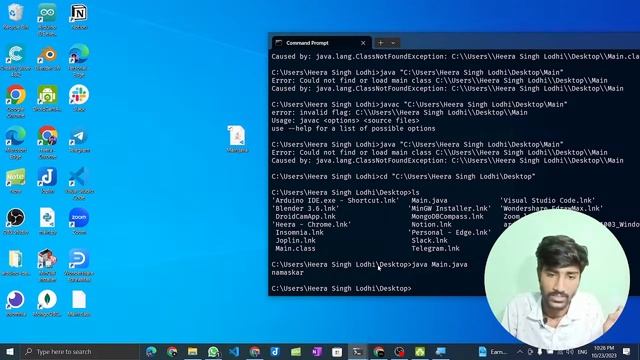This screenshot has width=640, height=360.
Task: Open the notification center icon
Action: click(627, 351)
